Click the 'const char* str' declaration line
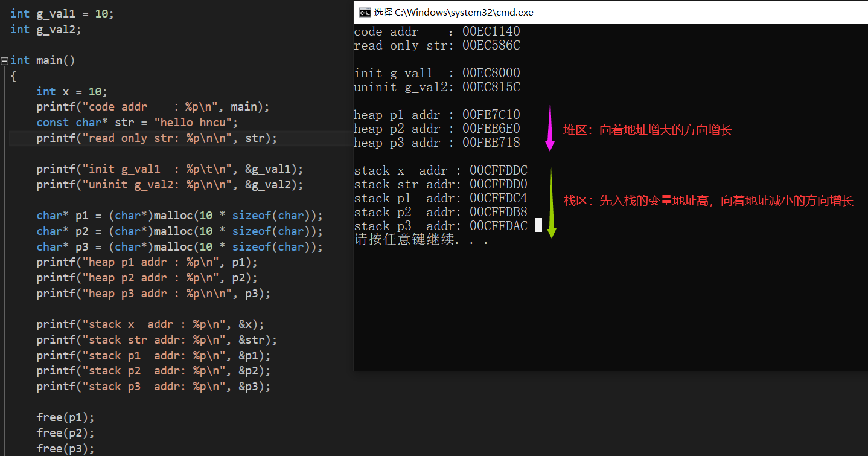The image size is (868, 456). click(137, 123)
